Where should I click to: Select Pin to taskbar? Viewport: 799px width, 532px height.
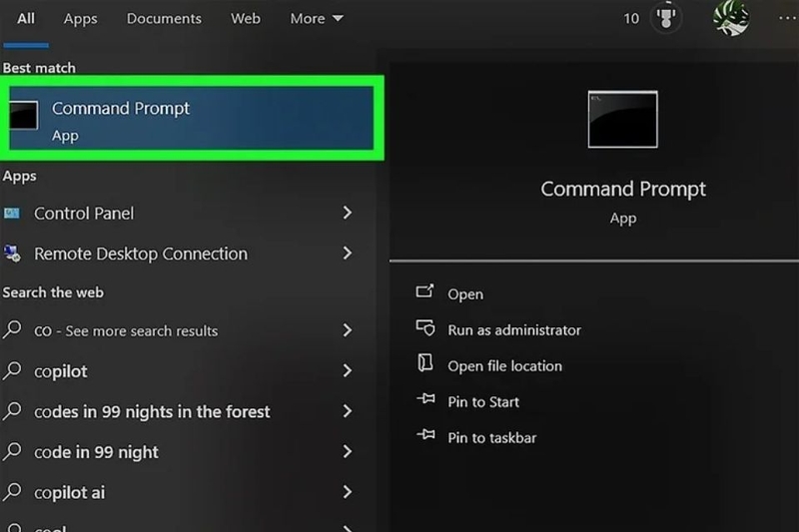[491, 438]
